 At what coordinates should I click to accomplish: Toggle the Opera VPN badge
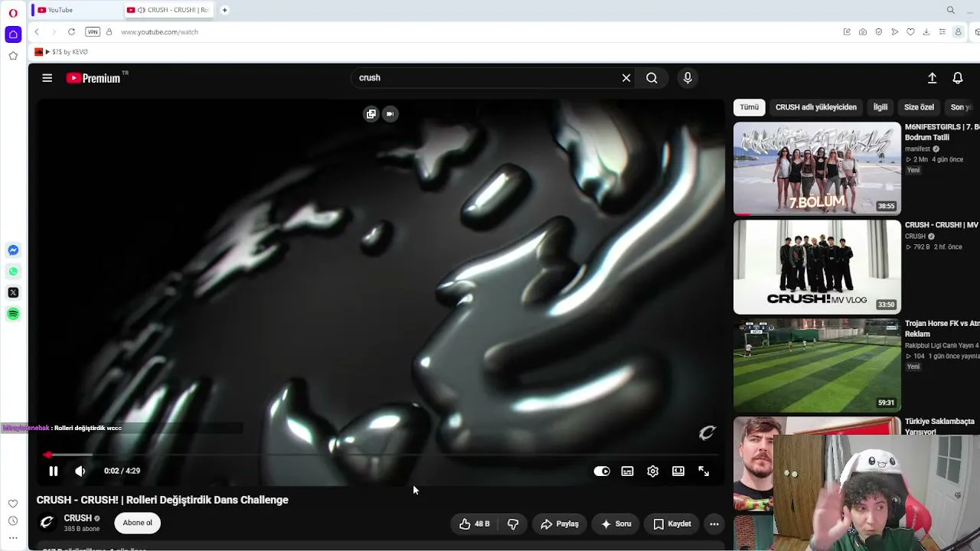pos(93,32)
